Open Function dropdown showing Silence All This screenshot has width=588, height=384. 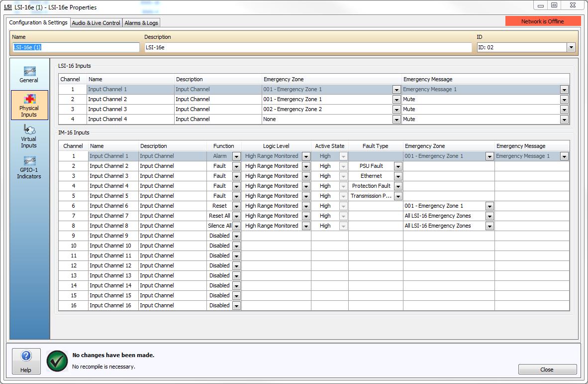[x=236, y=226]
